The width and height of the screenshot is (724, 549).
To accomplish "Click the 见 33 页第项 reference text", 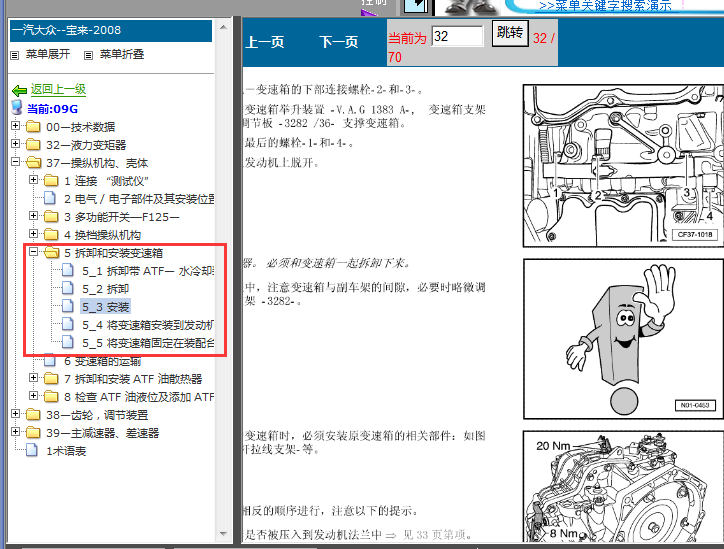I will point(436,535).
